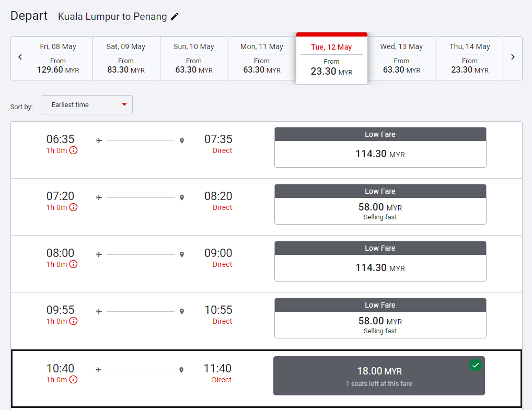Show earlier dates with left arrow
This screenshot has width=532, height=410.
[20, 57]
